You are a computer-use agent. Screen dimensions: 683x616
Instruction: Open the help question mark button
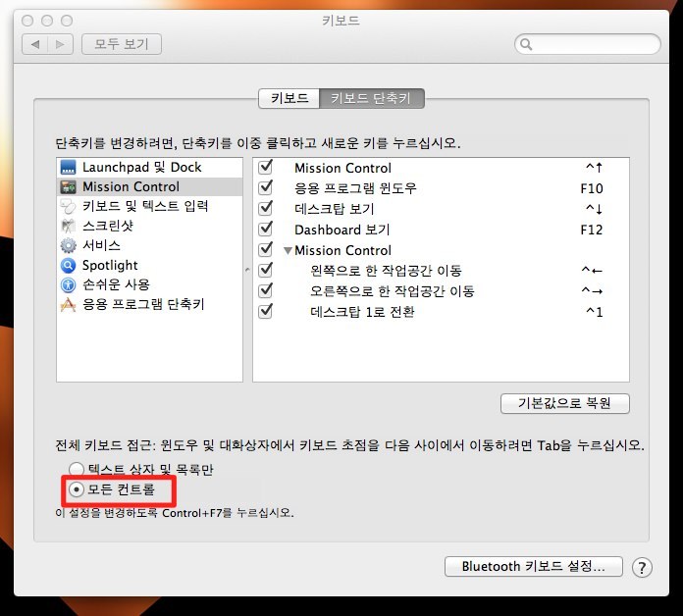[642, 568]
